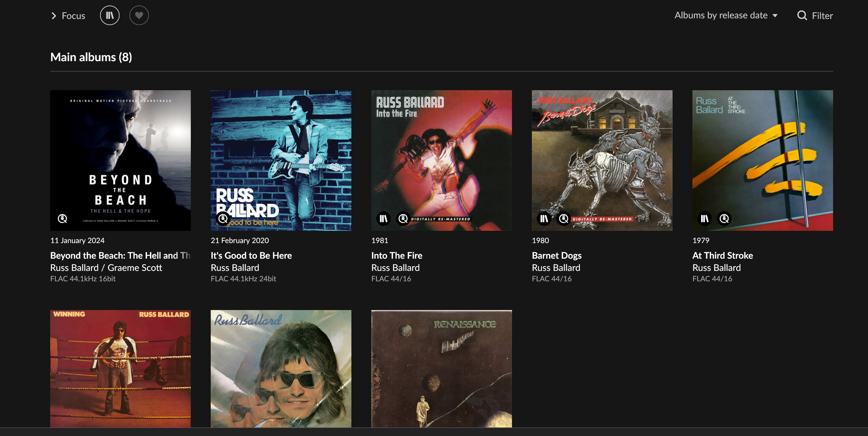
Task: Click Qobuz icon on Barnet Dogs cover
Action: (563, 219)
